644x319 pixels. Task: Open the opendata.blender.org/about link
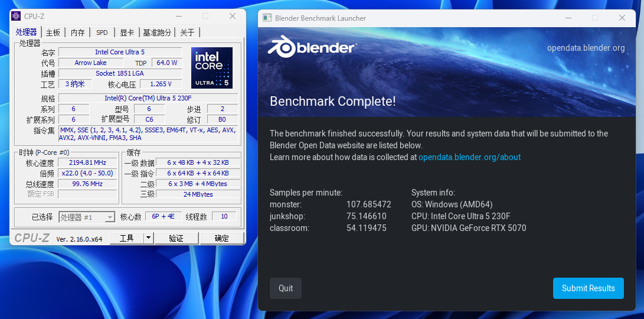point(469,157)
